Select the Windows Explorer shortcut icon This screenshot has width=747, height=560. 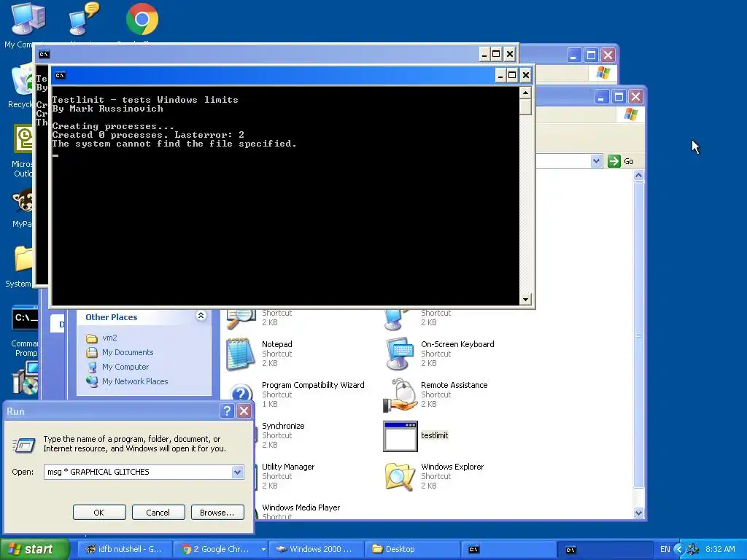(x=400, y=476)
